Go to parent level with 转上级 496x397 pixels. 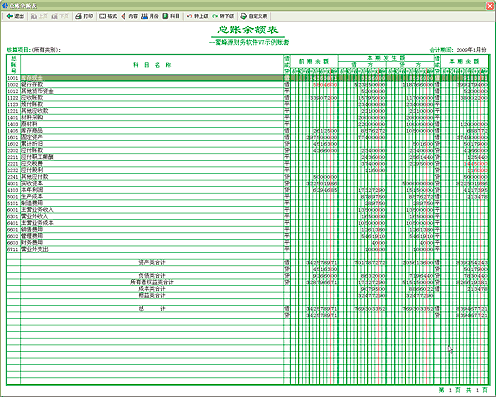198,16
